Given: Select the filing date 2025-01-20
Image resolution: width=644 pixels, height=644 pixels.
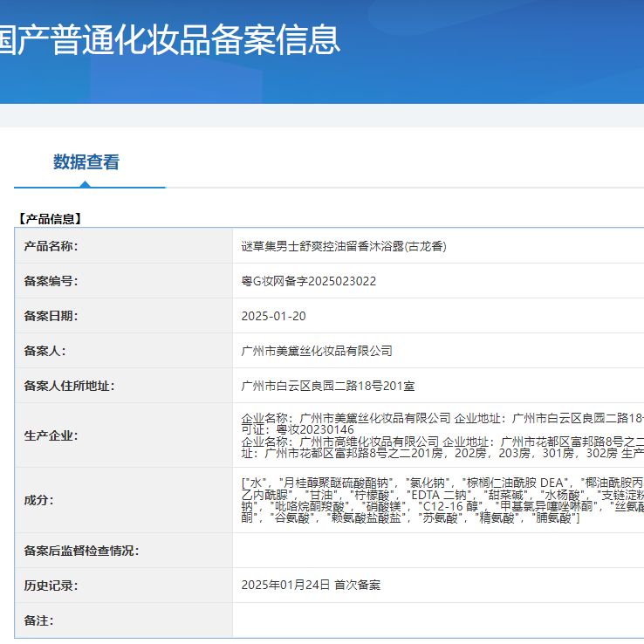Looking at the screenshot, I should pos(273,316).
